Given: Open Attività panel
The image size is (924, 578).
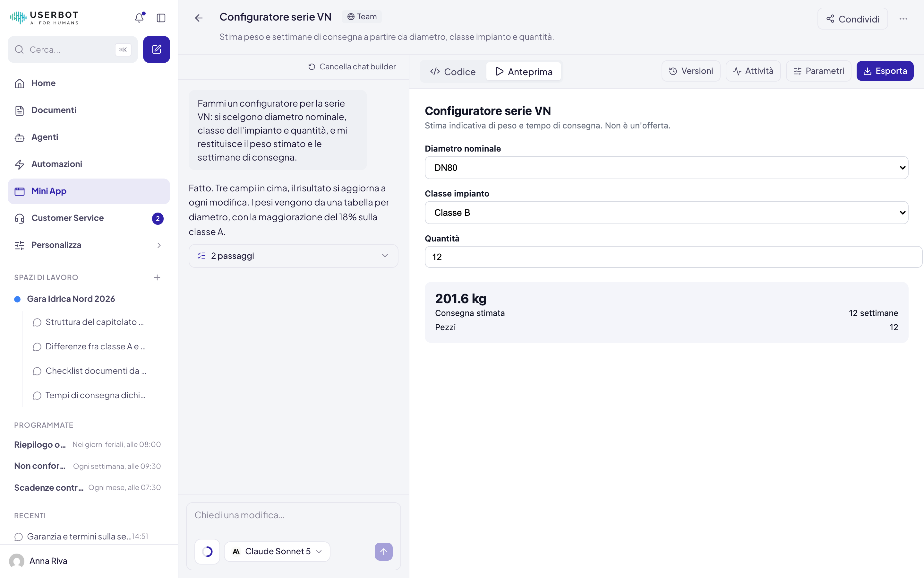Looking at the screenshot, I should point(753,71).
